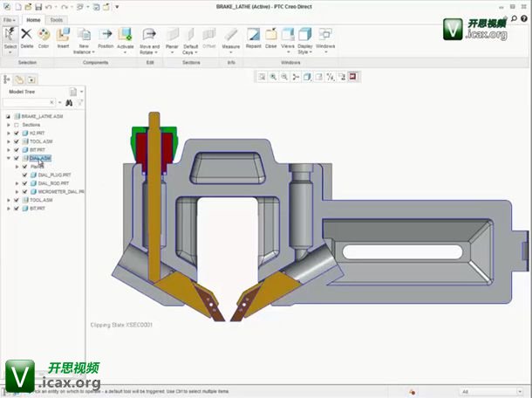Click the Repaint window icon
This screenshot has height=398, width=532.
tap(254, 37)
